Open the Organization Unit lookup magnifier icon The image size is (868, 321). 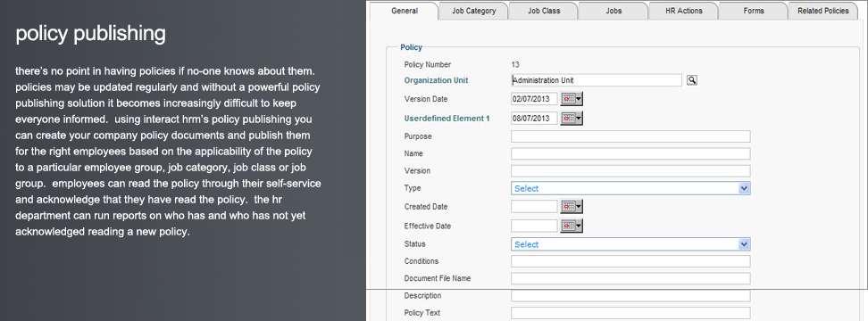click(691, 80)
